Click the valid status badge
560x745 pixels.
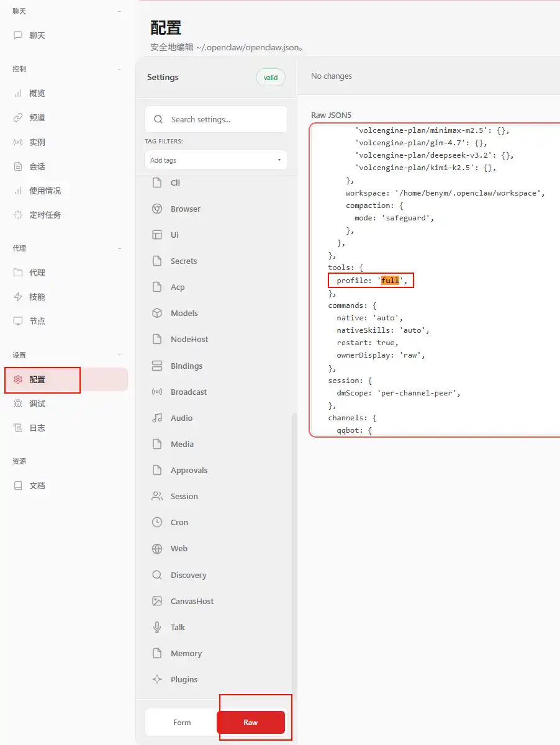click(x=271, y=78)
